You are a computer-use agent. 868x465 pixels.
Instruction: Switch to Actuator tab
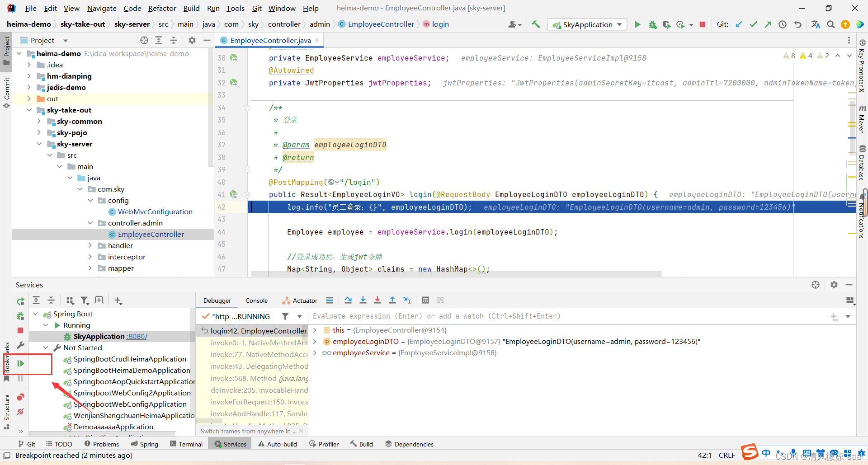point(300,301)
